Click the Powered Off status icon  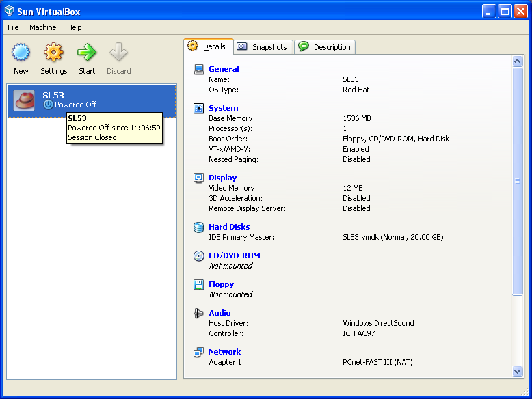click(48, 105)
